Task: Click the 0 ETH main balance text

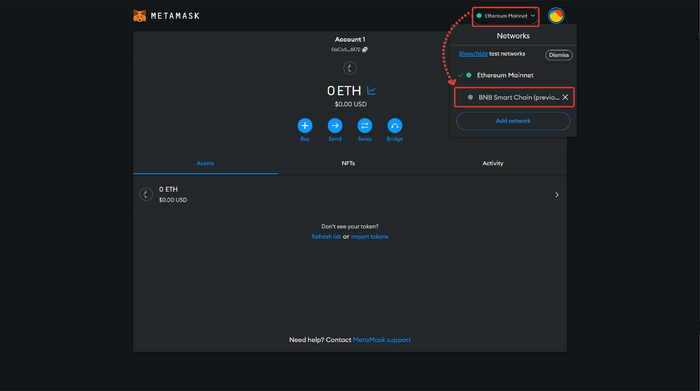Action: [344, 91]
